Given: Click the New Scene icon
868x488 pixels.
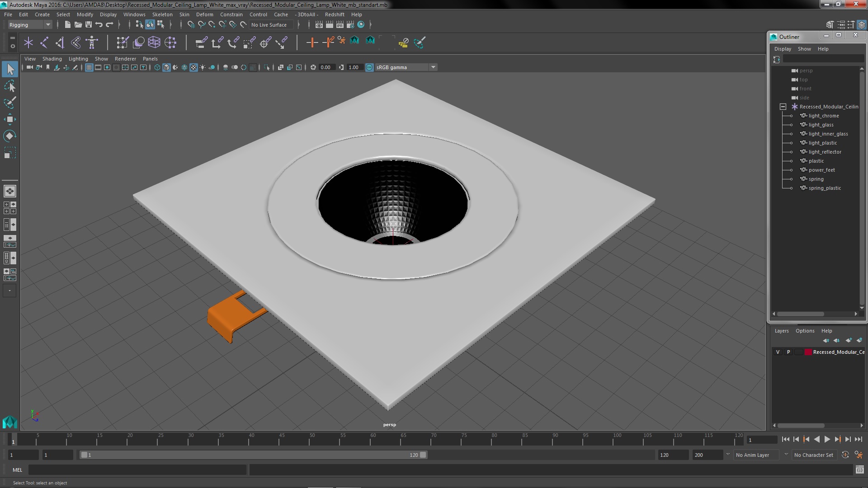Looking at the screenshot, I should [x=67, y=25].
